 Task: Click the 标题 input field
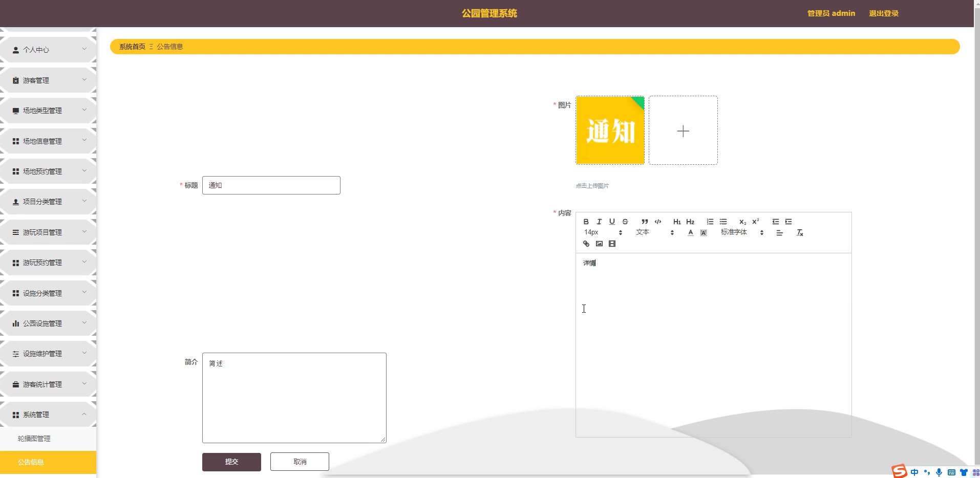pos(271,185)
